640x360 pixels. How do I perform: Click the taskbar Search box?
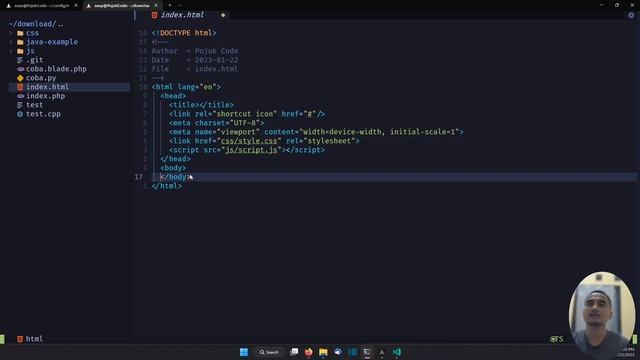coord(269,352)
